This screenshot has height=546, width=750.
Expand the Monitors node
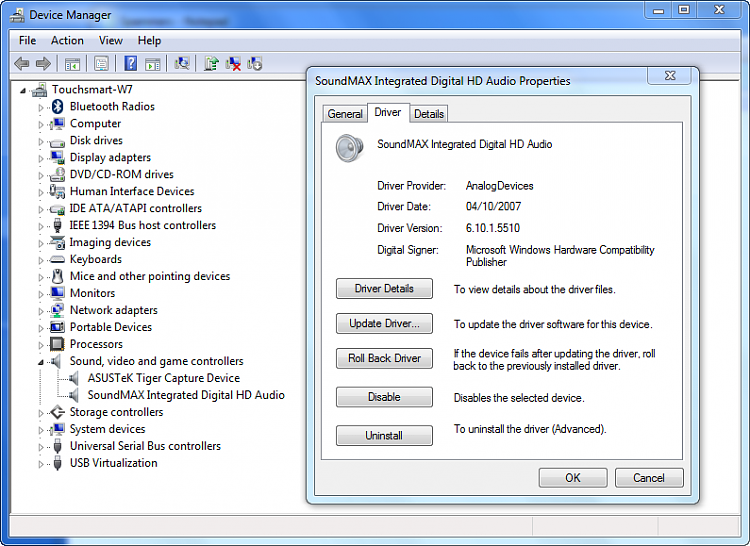pos(41,294)
